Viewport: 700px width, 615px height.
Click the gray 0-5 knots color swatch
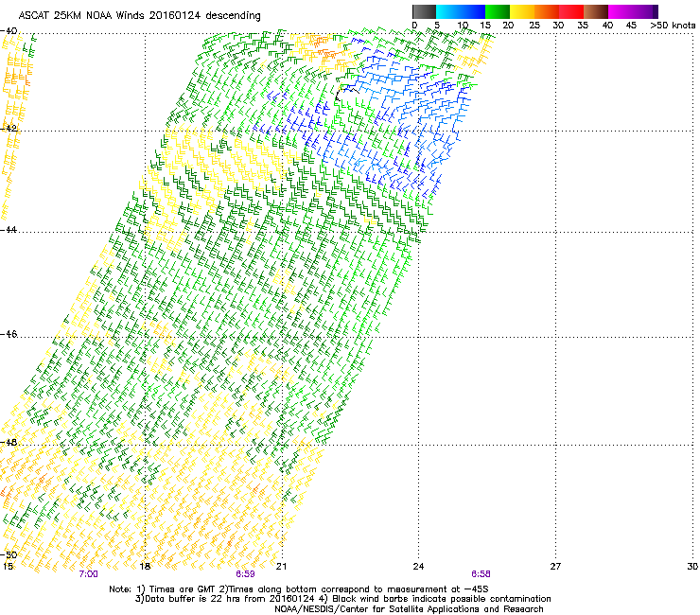point(424,11)
